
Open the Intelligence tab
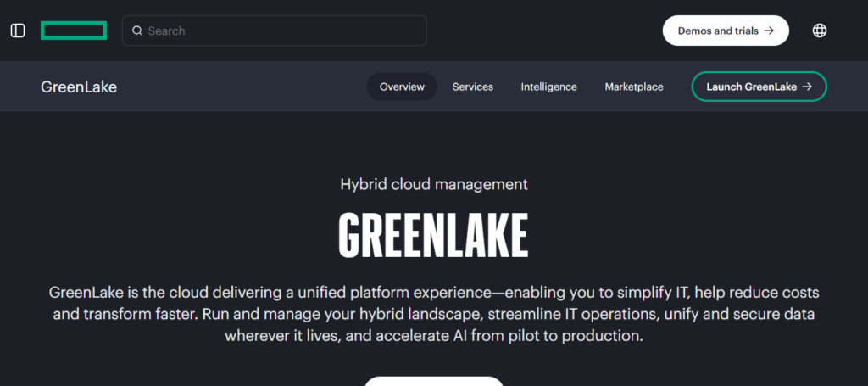[548, 87]
